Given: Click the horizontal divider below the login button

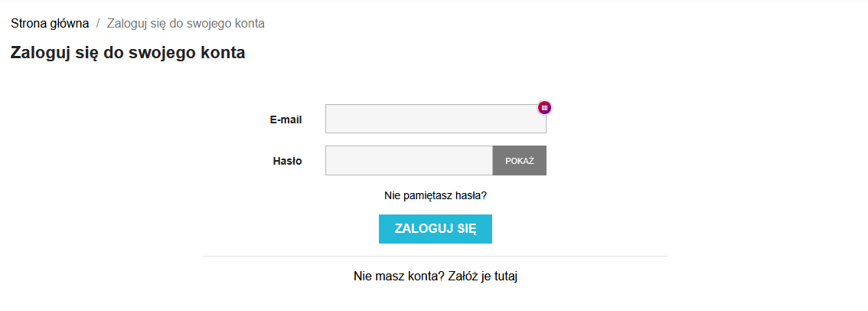Looking at the screenshot, I should (x=435, y=256).
